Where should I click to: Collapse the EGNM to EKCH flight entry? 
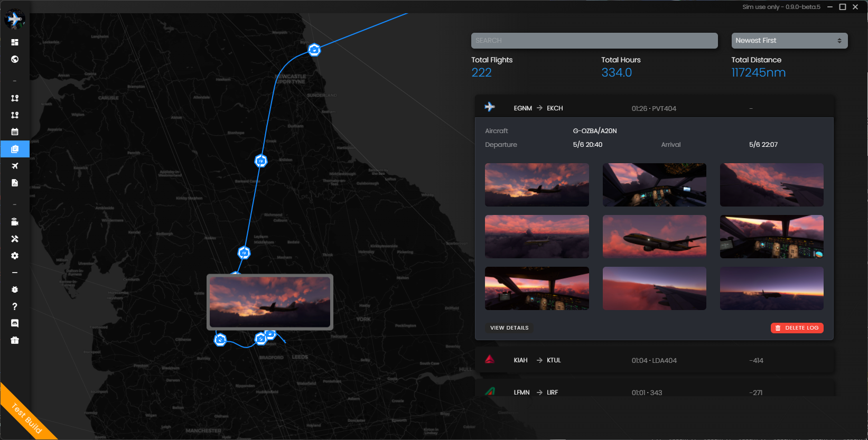[x=654, y=107]
